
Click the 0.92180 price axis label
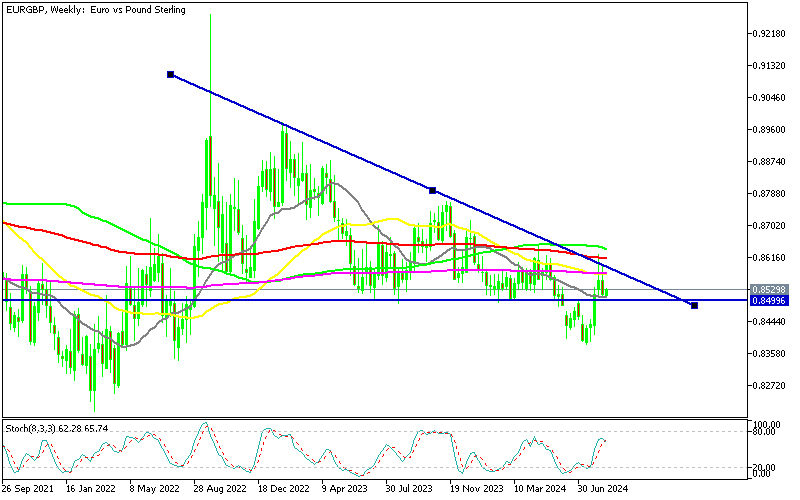click(772, 34)
